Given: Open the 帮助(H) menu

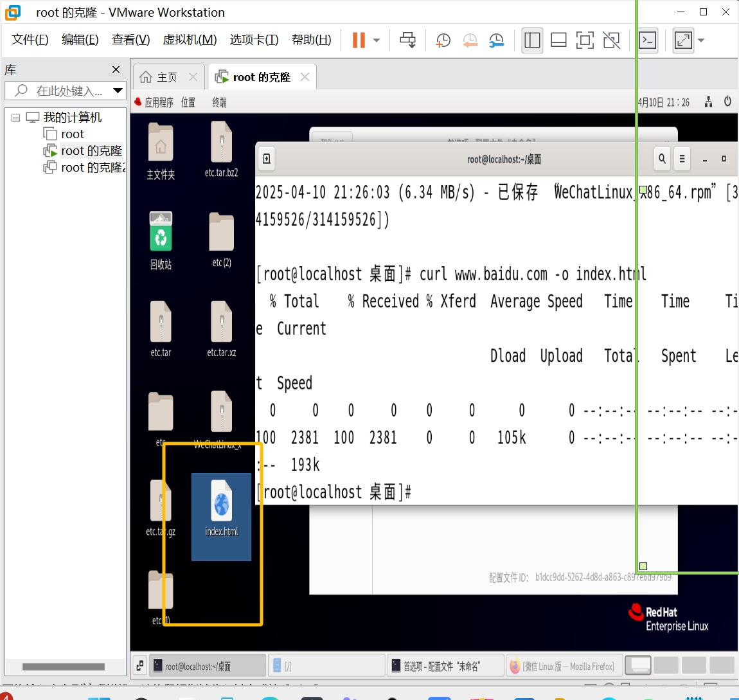Looking at the screenshot, I should point(311,40).
